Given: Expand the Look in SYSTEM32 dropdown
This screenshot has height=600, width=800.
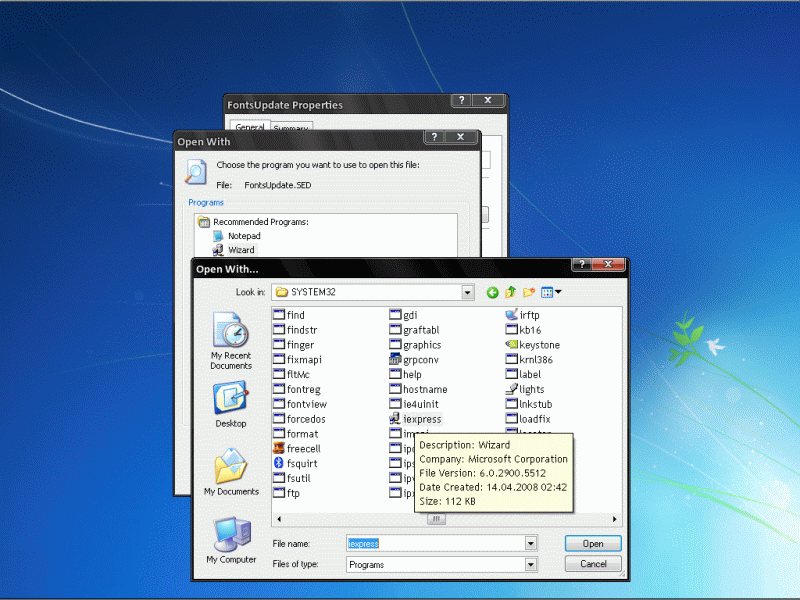Looking at the screenshot, I should coord(467,292).
